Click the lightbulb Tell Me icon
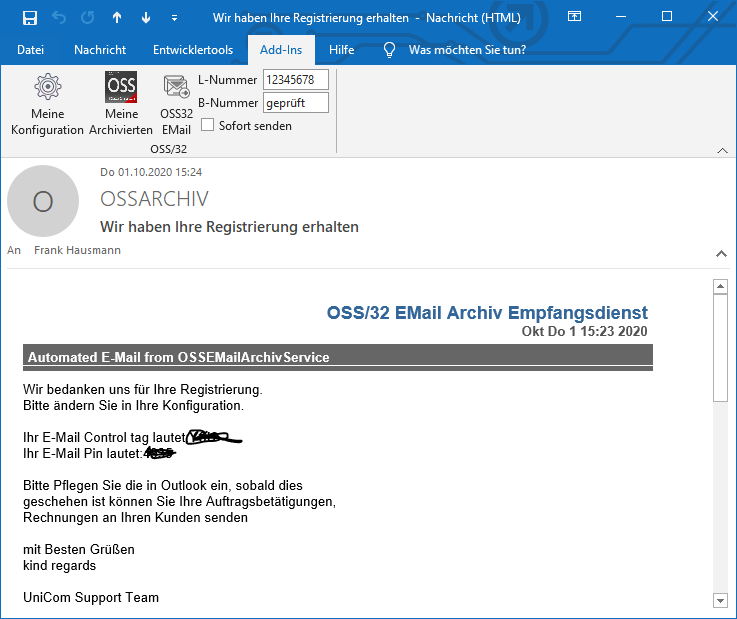This screenshot has width=737, height=619. coord(389,50)
